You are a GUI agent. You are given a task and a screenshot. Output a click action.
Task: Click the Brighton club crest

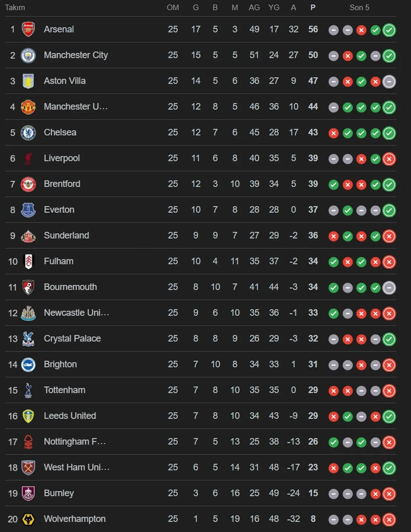point(28,365)
